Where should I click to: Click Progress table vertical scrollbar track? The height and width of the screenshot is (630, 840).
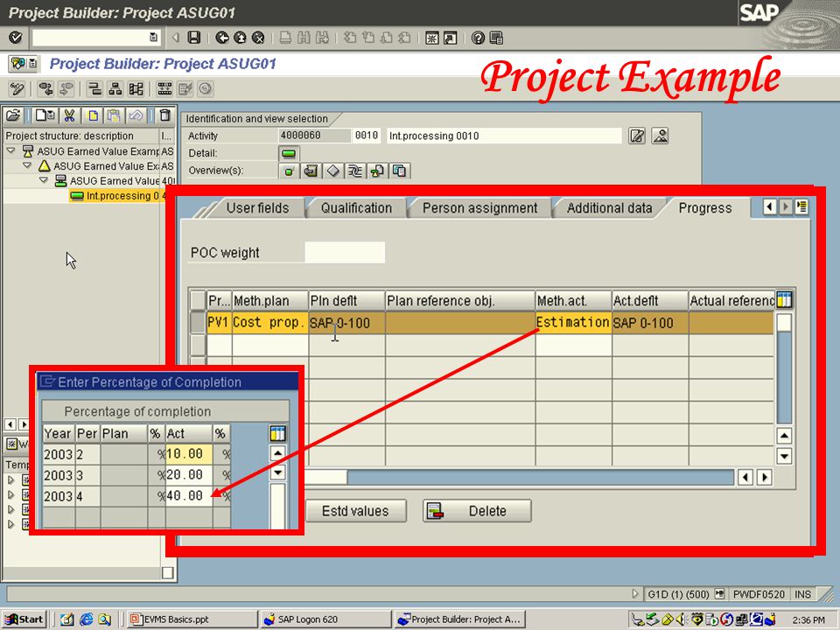pos(784,378)
